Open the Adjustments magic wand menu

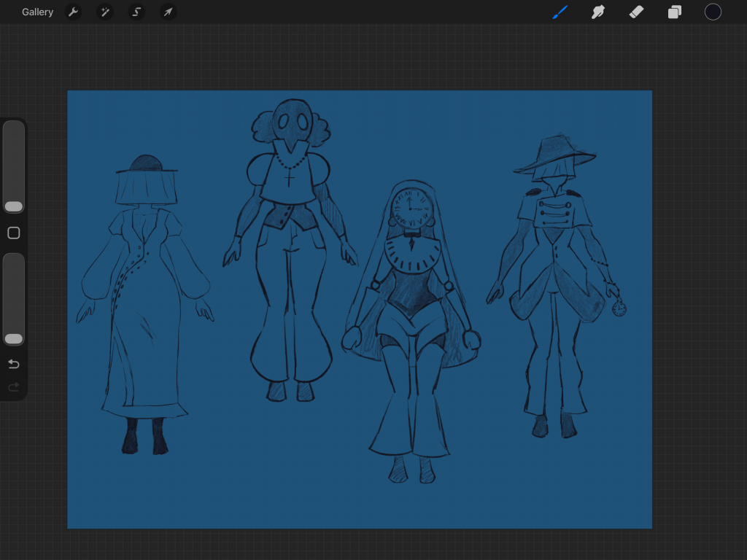coord(105,12)
